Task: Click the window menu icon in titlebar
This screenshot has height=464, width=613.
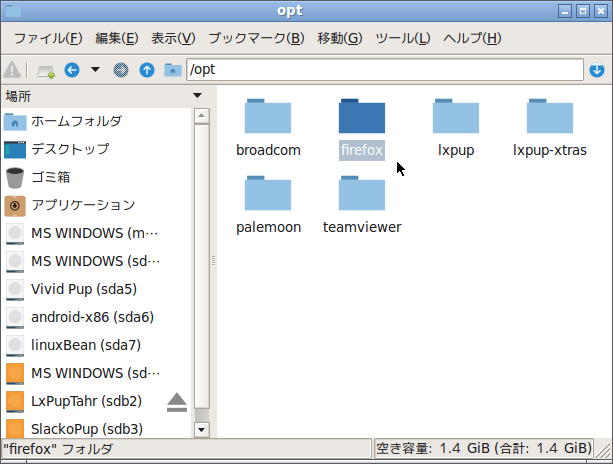Action: tap(13, 11)
